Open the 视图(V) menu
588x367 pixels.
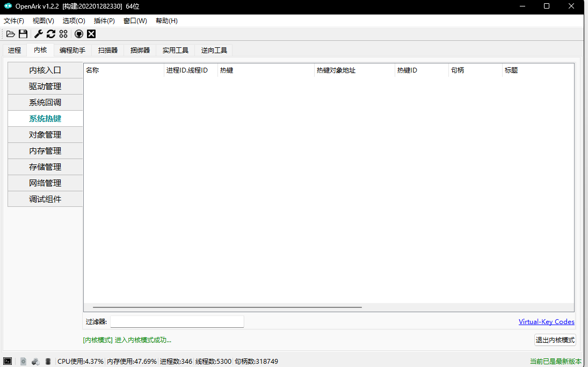click(x=43, y=20)
